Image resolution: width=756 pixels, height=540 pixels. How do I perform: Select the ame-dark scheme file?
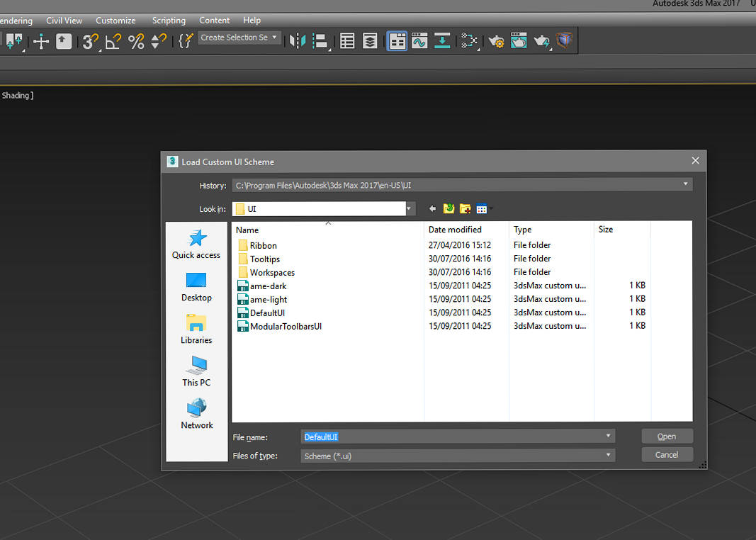click(x=262, y=286)
